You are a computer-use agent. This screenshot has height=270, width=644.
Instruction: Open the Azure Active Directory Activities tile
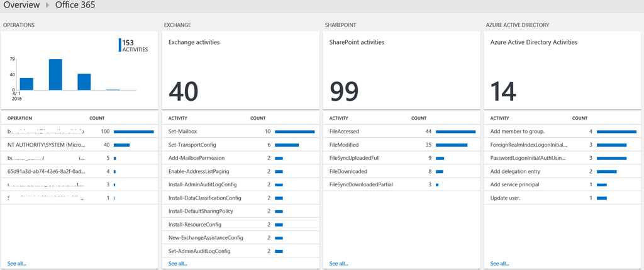tap(563, 70)
